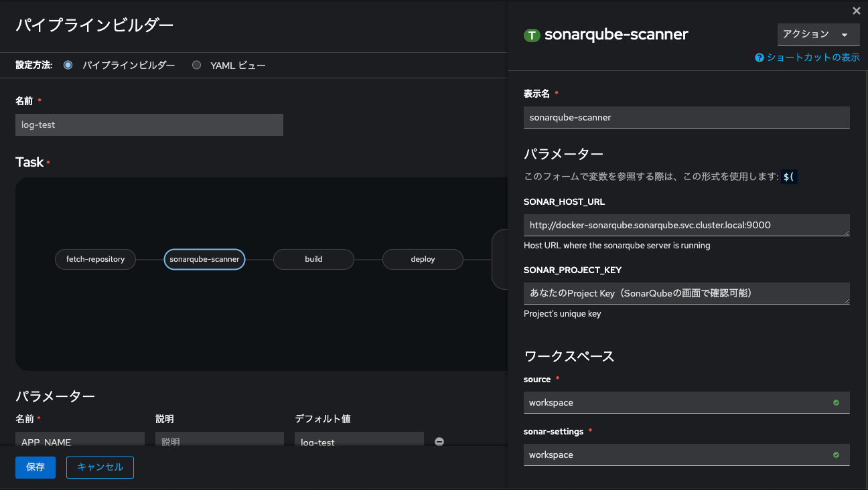Click the green check icon in sonar-settings field

coord(836,455)
